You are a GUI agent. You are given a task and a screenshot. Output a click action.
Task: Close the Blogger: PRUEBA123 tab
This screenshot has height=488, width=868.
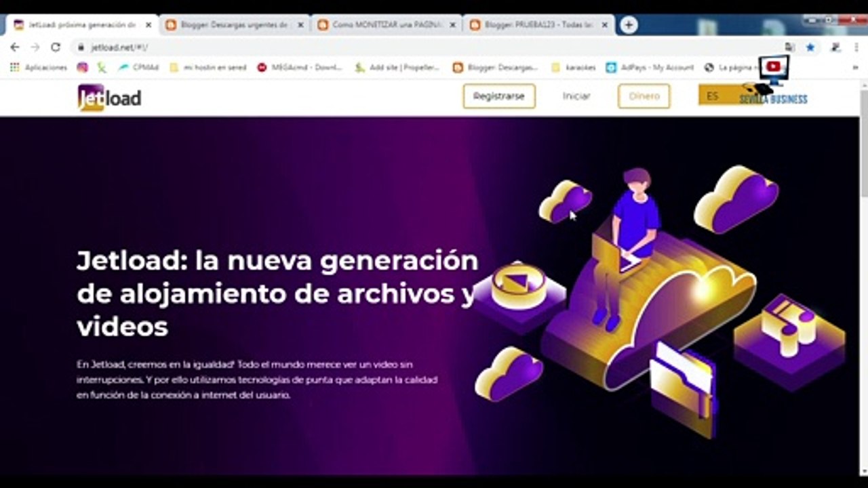[605, 25]
